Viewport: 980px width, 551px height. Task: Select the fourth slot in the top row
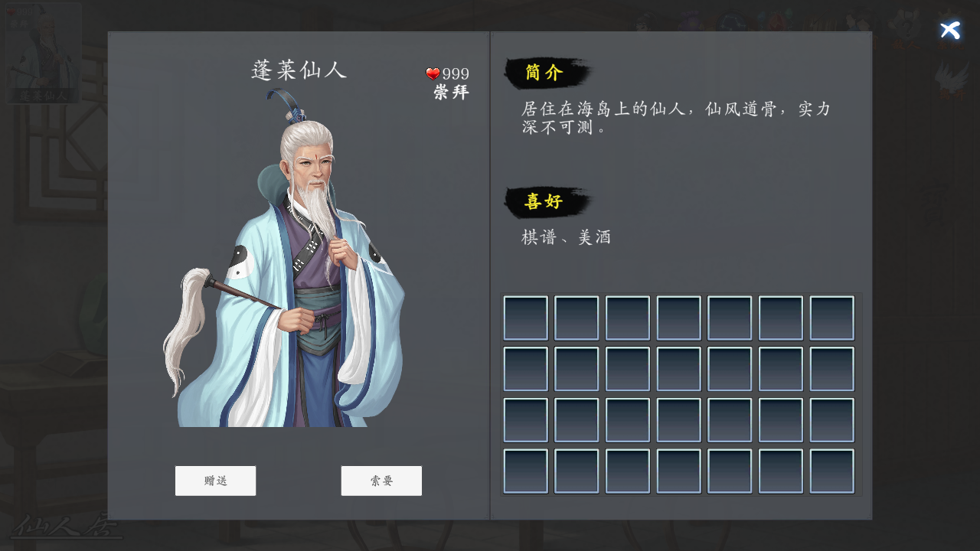click(x=679, y=318)
